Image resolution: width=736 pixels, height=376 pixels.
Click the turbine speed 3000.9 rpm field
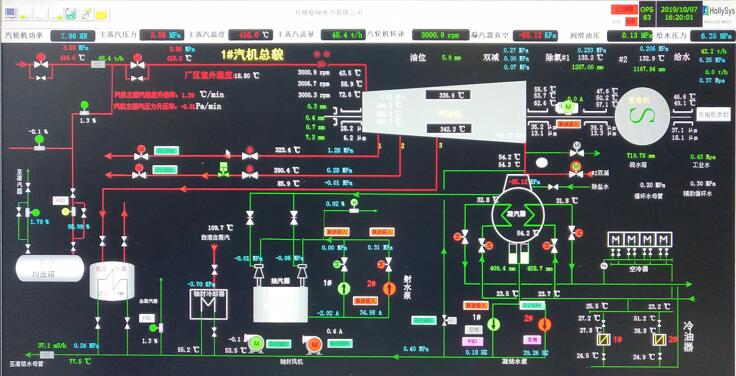[441, 35]
